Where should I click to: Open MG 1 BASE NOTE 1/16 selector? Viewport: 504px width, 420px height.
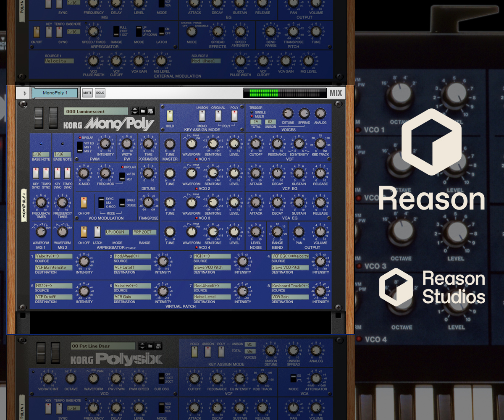[x=40, y=155]
